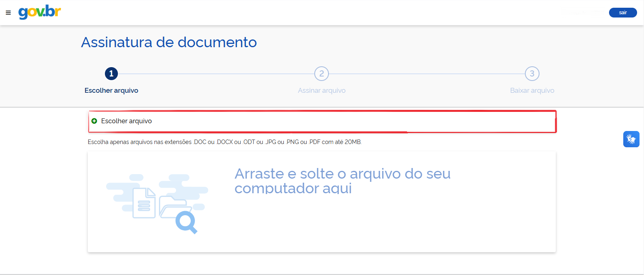
Task: Click the folder illustration in upload area
Action: [173, 205]
